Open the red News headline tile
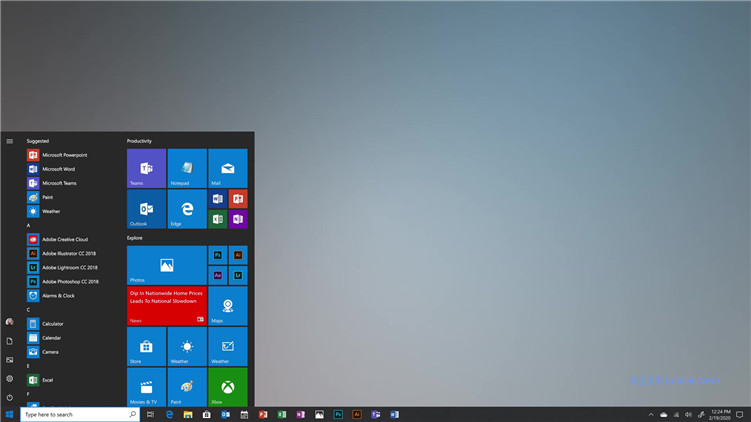Image resolution: width=751 pixels, height=422 pixels. tap(167, 306)
